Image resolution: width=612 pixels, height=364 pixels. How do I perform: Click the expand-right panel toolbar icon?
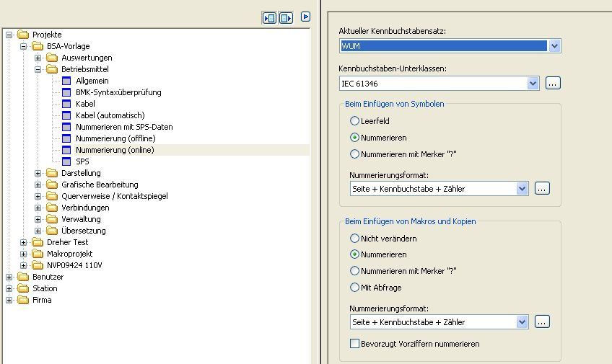click(x=286, y=18)
